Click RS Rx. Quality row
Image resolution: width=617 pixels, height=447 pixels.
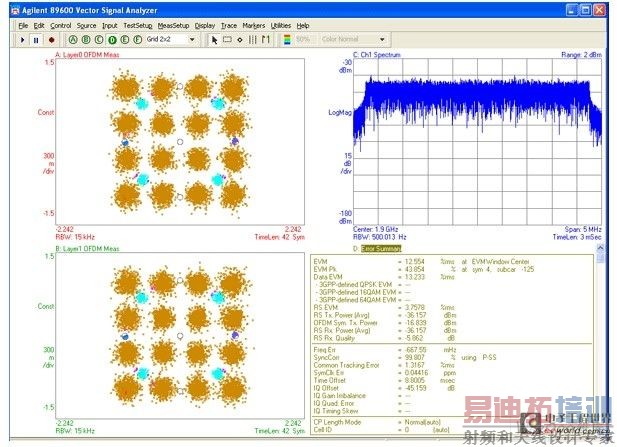(x=385, y=338)
